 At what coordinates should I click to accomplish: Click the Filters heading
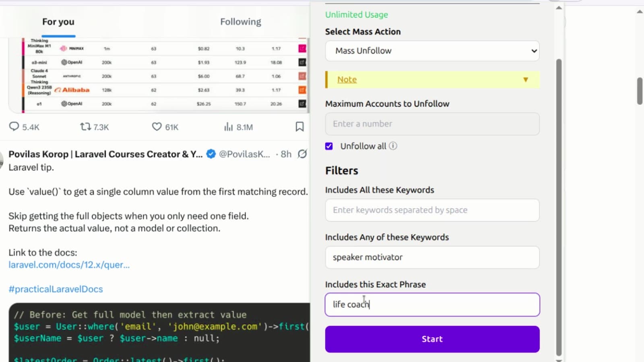[342, 171]
